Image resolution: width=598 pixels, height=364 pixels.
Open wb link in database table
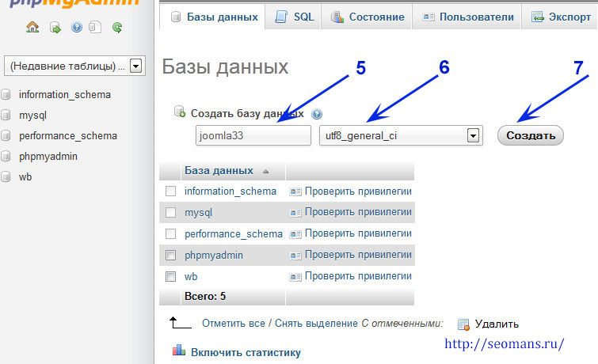click(191, 276)
